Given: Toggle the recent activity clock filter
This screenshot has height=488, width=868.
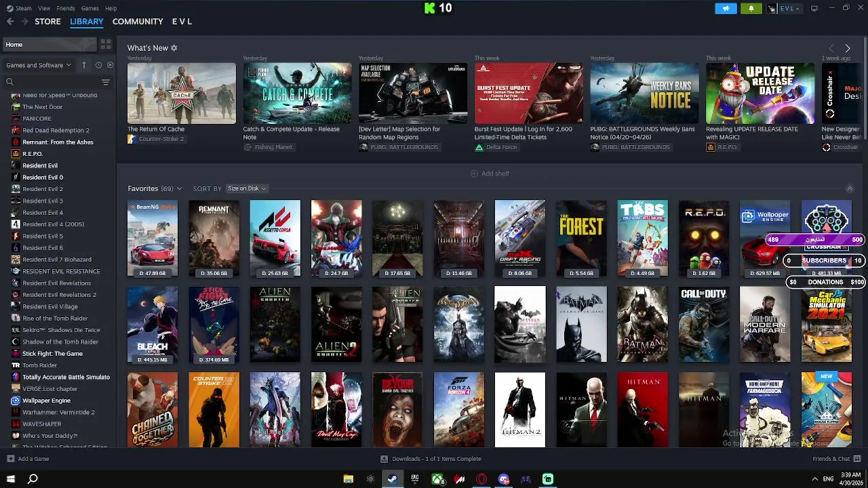Looking at the screenshot, I should pyautogui.click(x=98, y=65).
